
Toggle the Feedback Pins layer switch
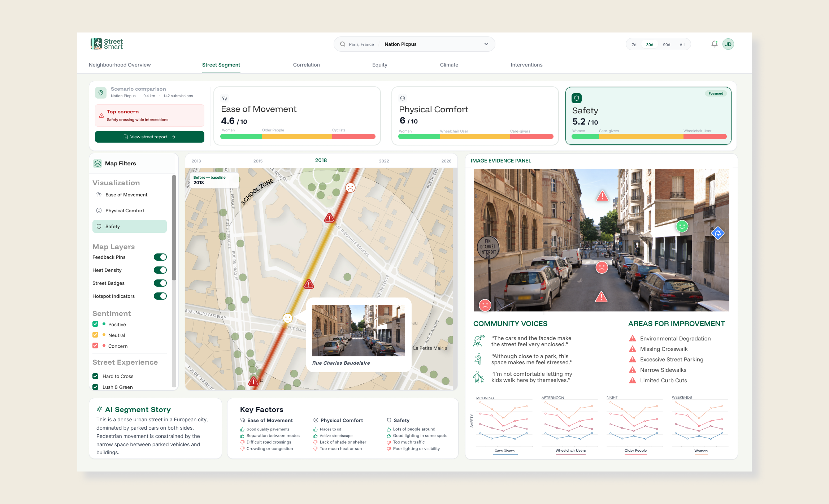click(160, 257)
